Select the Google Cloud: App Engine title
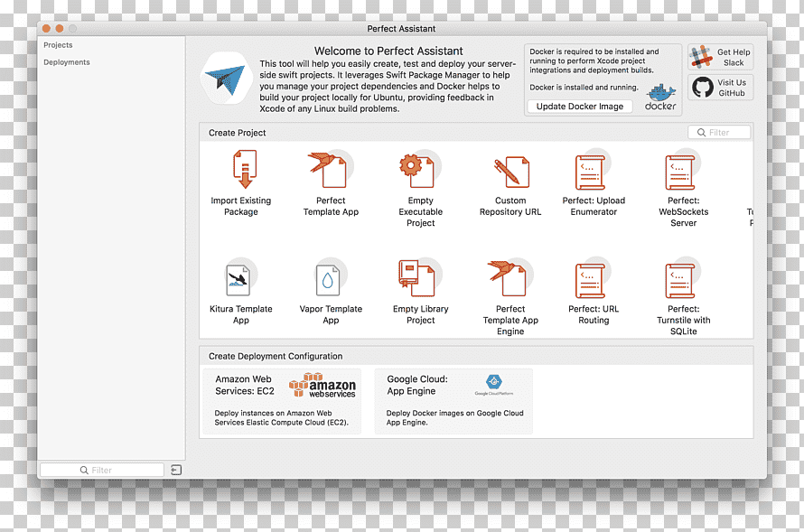The height and width of the screenshot is (532, 804). coord(416,385)
